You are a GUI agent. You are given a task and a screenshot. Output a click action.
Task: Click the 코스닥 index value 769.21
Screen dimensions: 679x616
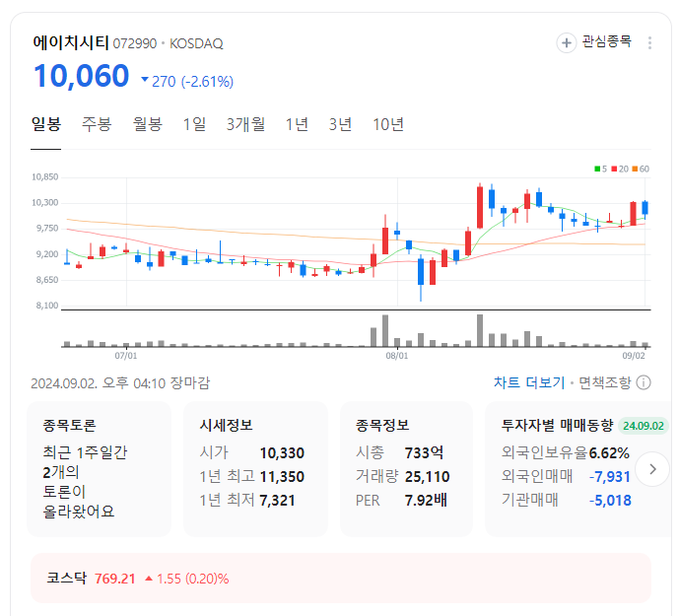[114, 579]
